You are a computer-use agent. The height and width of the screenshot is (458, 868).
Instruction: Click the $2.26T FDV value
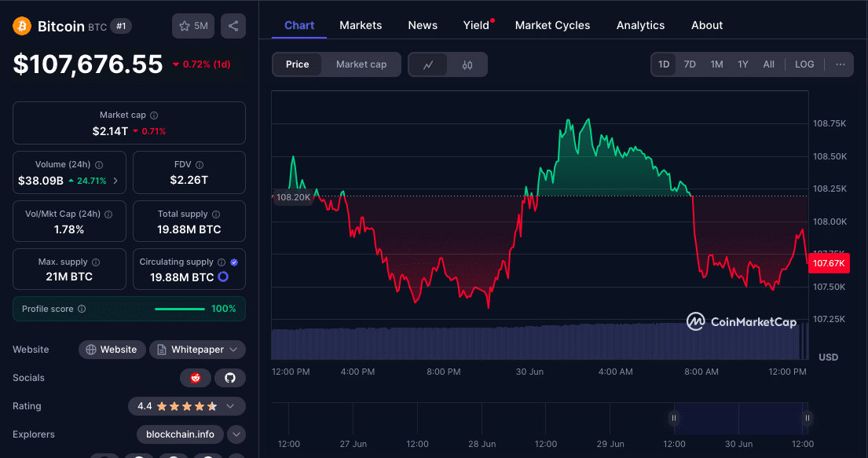(x=189, y=180)
